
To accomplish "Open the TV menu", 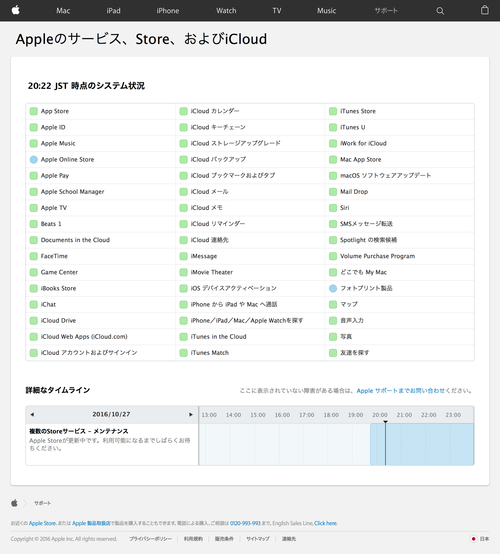I will [277, 11].
